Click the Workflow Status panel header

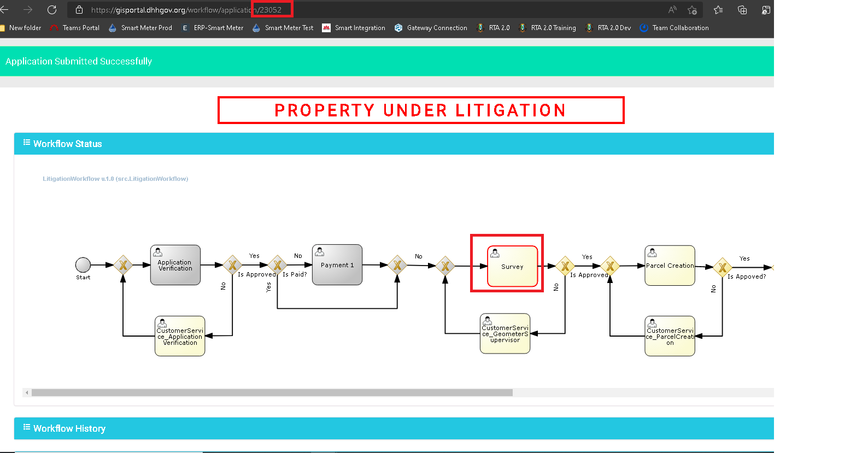(x=394, y=144)
